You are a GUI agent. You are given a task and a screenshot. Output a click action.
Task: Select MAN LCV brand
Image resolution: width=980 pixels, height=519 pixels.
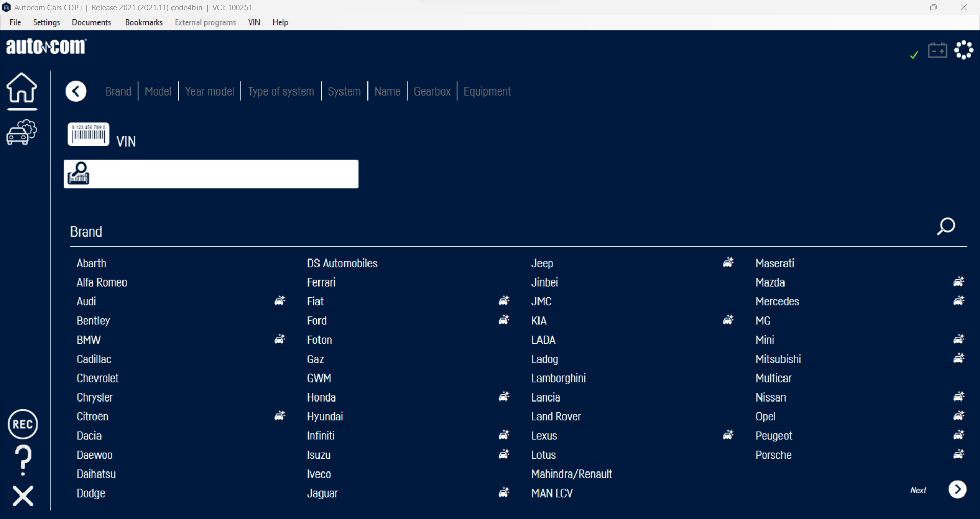552,493
